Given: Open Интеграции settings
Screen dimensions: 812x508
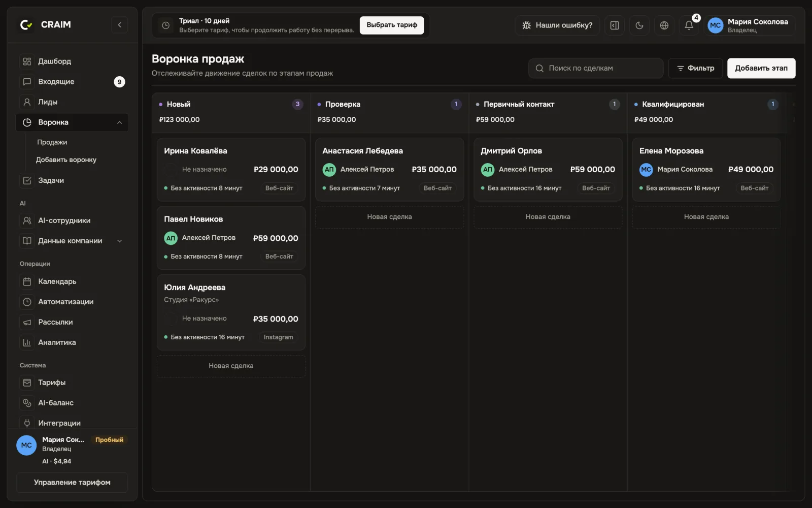Looking at the screenshot, I should pyautogui.click(x=72, y=423).
